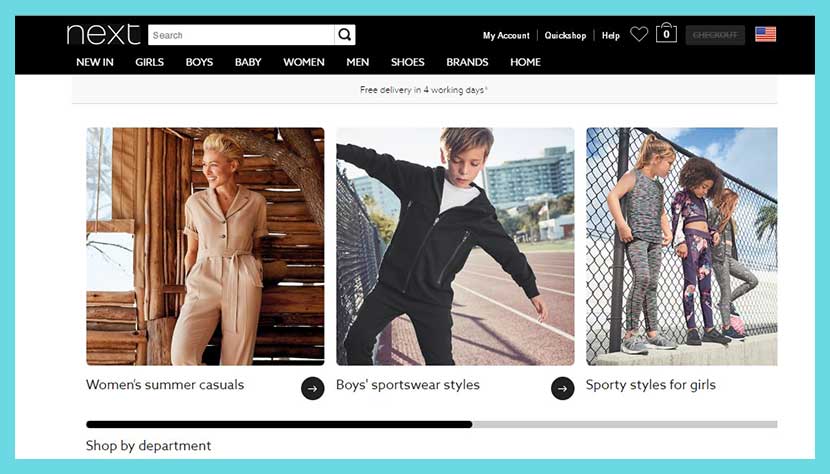Click arrow next to Women's summer casuals
This screenshot has width=830, height=474.
pyautogui.click(x=313, y=388)
